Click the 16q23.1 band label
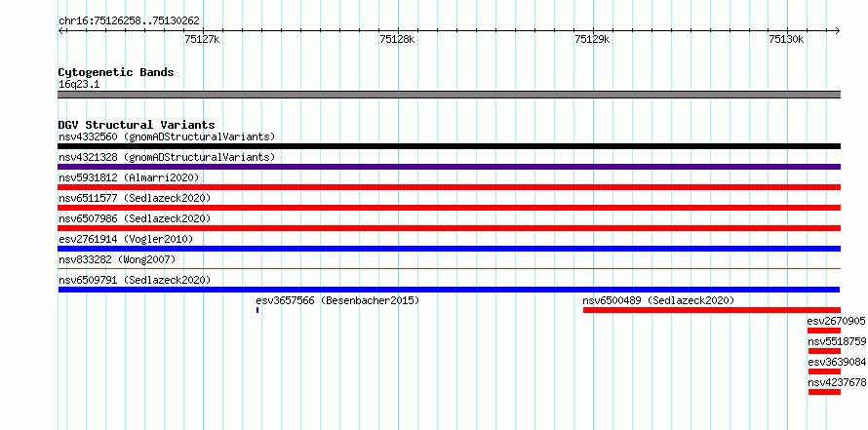The width and height of the screenshot is (868, 430). [79, 85]
